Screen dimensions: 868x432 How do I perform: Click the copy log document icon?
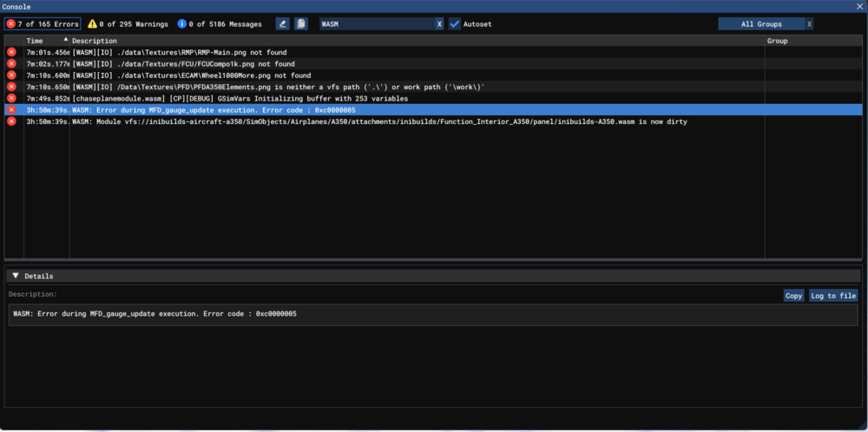point(300,24)
